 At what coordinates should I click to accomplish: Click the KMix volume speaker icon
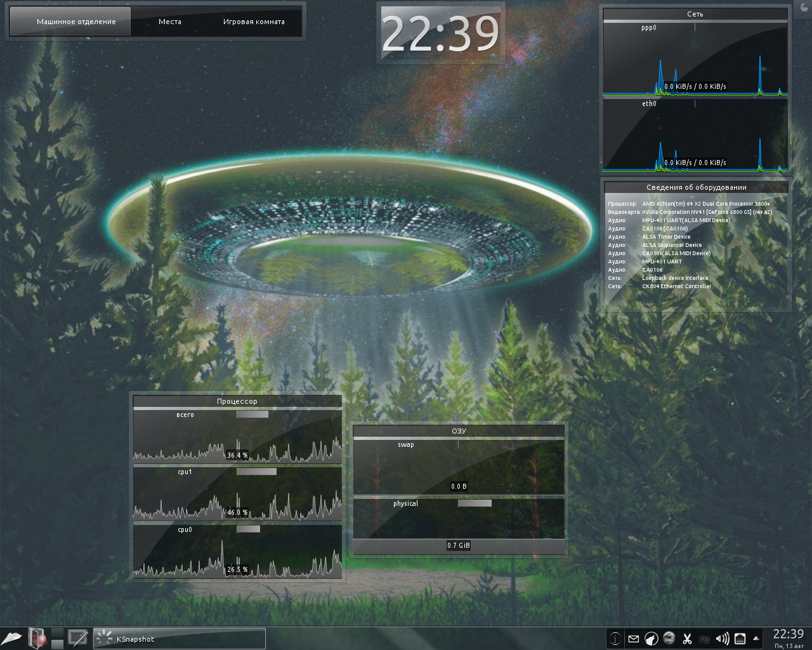(x=723, y=639)
